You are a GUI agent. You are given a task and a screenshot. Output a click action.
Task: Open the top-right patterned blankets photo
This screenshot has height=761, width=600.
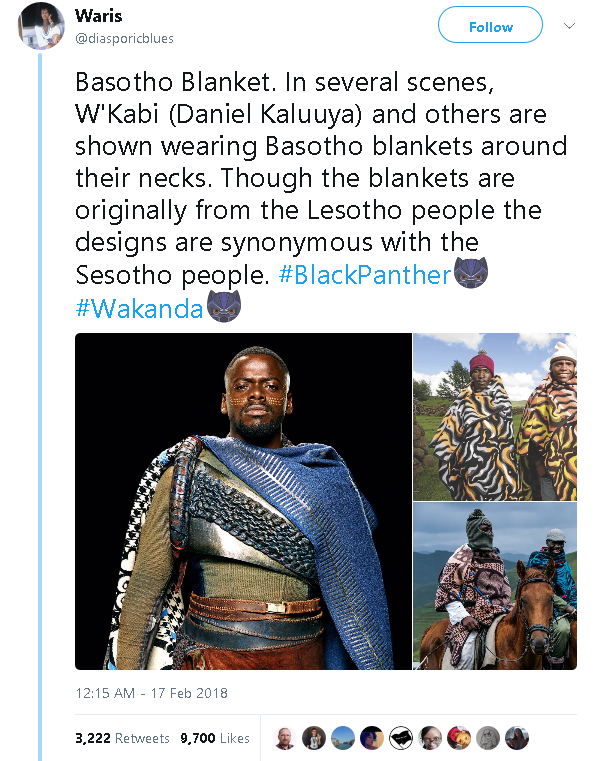pos(495,416)
